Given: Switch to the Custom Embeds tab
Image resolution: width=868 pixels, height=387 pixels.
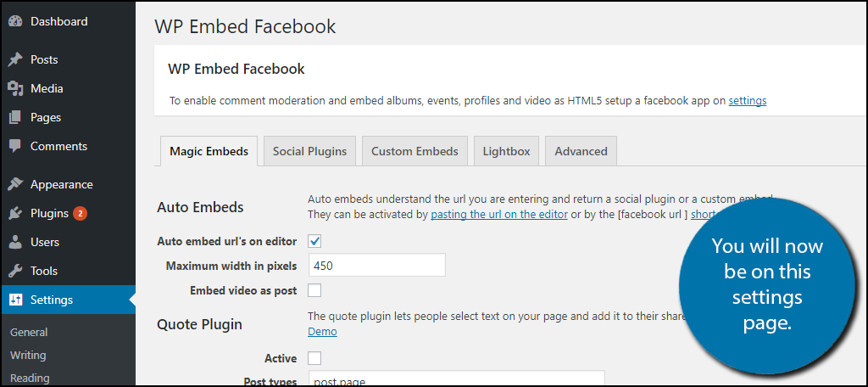Looking at the screenshot, I should point(415,151).
